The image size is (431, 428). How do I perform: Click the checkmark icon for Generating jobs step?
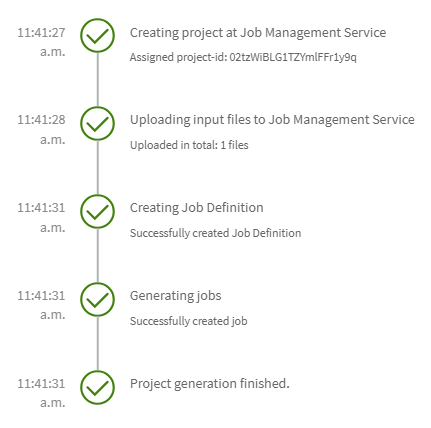click(x=97, y=299)
